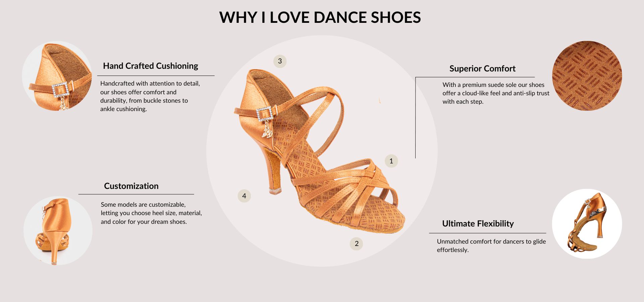Click the number 2 hotspot marker
Screen dimensions: 644x302
point(357,244)
